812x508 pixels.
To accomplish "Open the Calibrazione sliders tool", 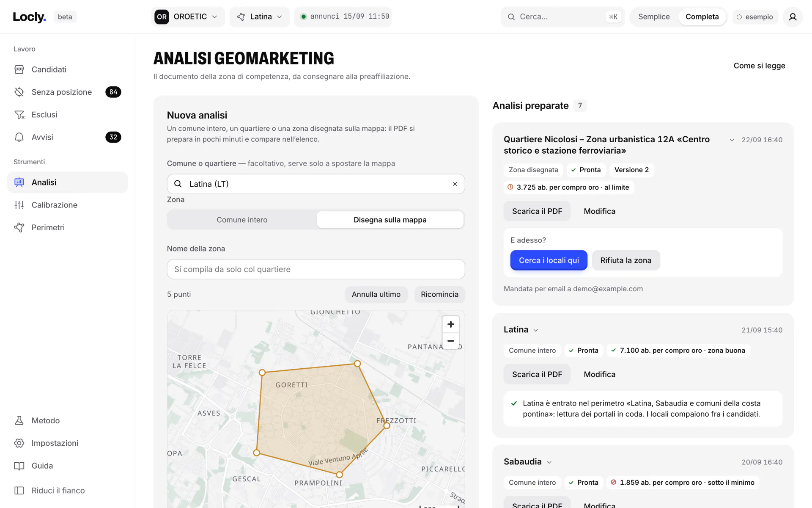I will (67, 205).
